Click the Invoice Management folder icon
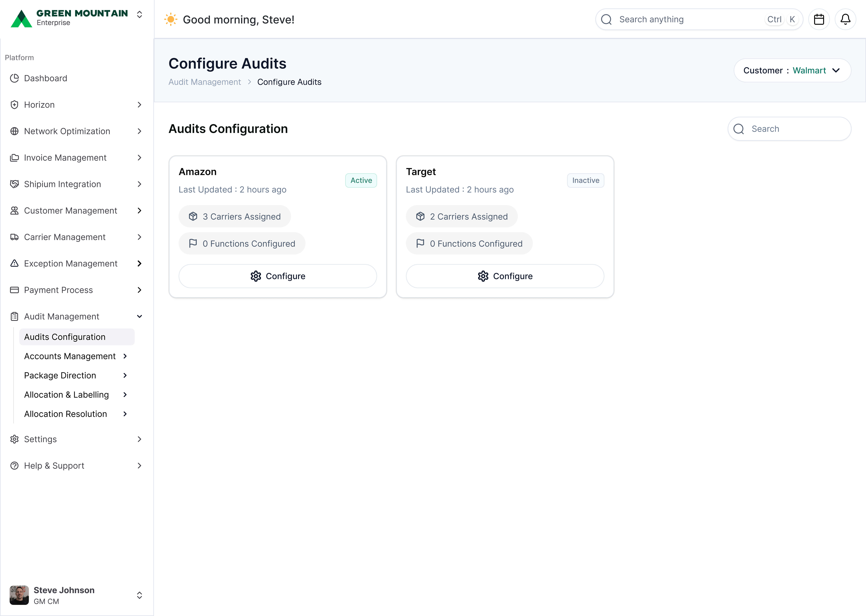 point(14,158)
